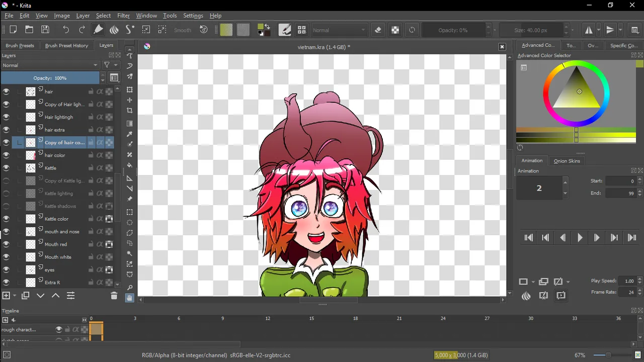Duplicate the selected layer
The height and width of the screenshot is (362, 644).
[25, 296]
